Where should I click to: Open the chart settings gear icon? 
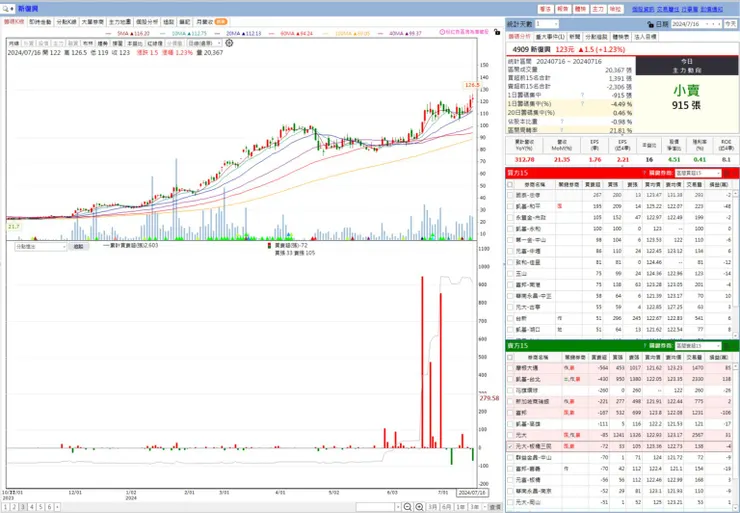point(229,43)
